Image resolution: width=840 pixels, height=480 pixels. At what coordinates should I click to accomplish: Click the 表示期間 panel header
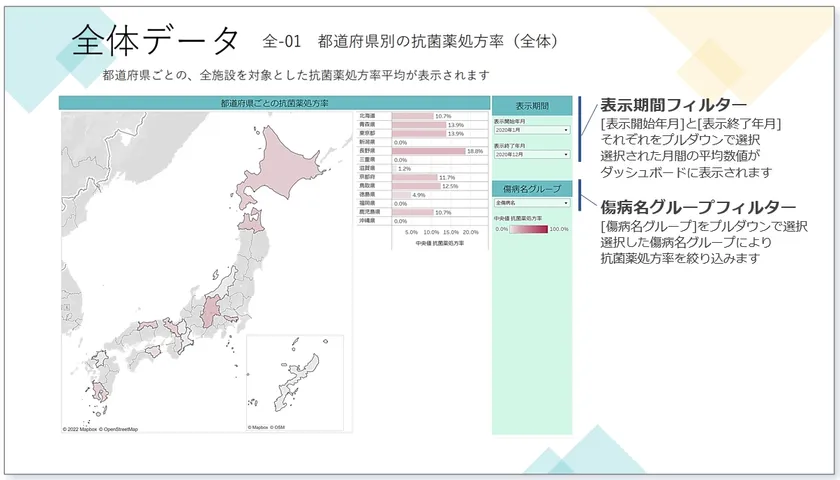coord(532,106)
